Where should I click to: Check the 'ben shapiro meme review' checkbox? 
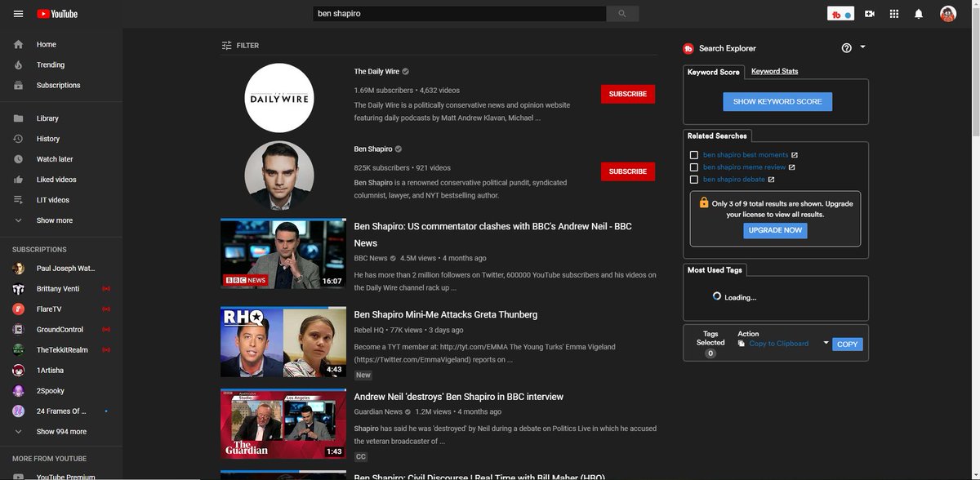(x=694, y=167)
